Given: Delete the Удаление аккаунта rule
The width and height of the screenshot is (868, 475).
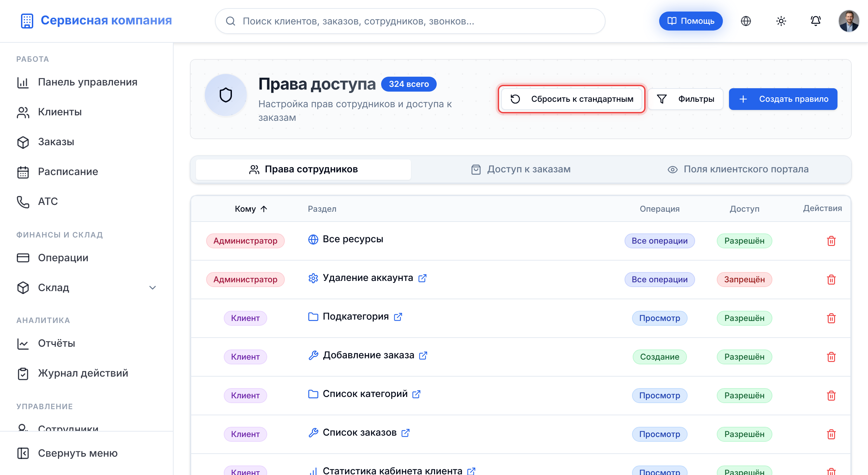Looking at the screenshot, I should pyautogui.click(x=831, y=280).
